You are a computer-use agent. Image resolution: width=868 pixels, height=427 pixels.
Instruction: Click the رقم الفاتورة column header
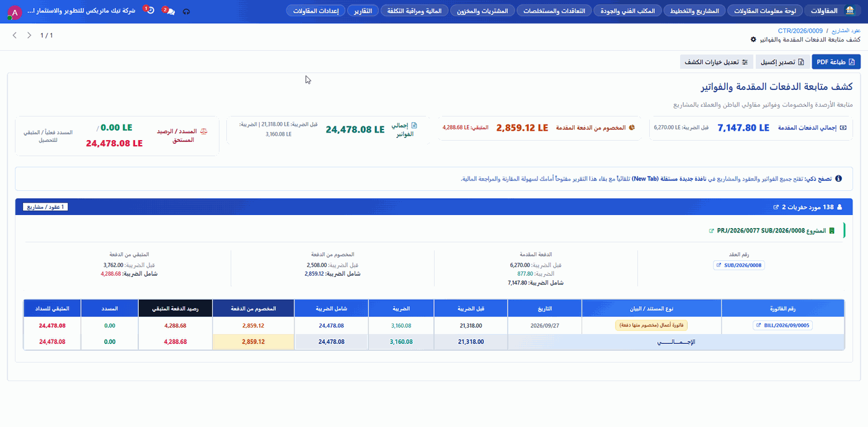782,308
